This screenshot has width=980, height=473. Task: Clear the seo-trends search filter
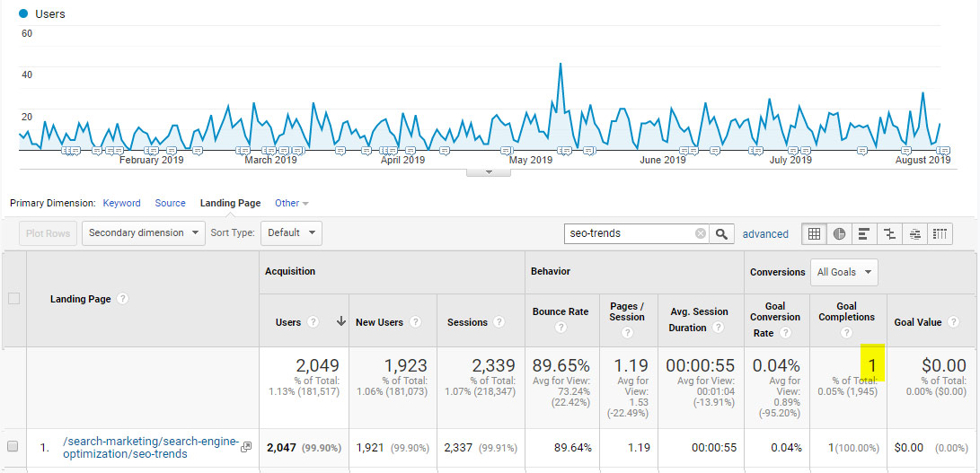pos(701,233)
